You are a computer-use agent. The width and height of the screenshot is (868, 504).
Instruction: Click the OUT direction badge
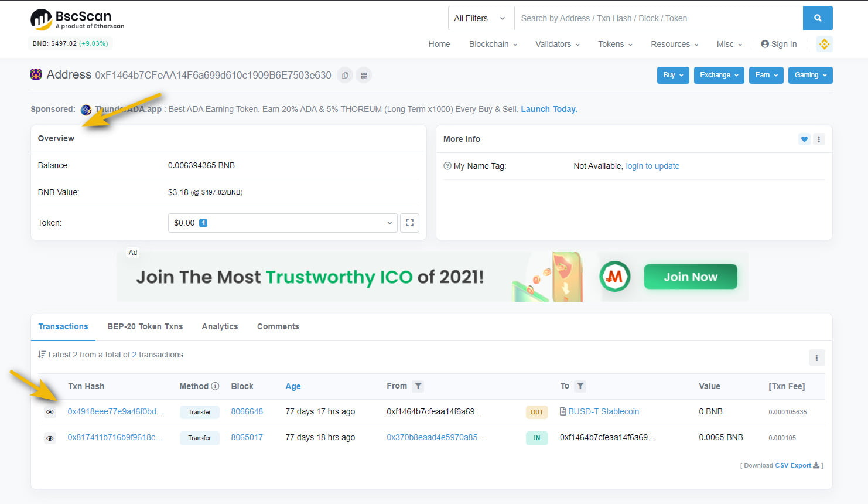click(537, 412)
